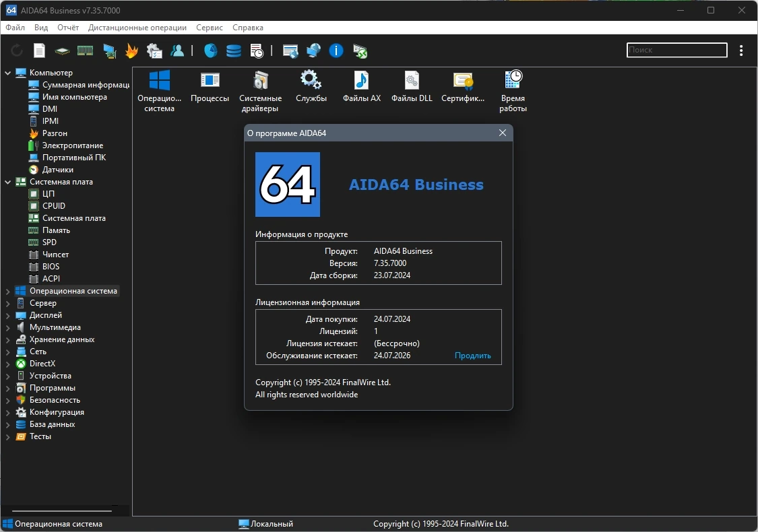Click the 7.35.7000 version value
This screenshot has width=758, height=532.
(390, 263)
